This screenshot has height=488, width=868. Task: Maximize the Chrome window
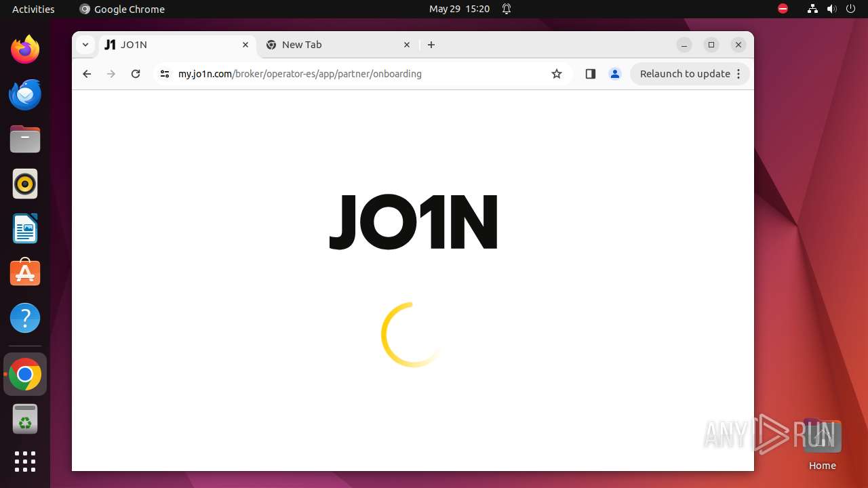point(711,45)
